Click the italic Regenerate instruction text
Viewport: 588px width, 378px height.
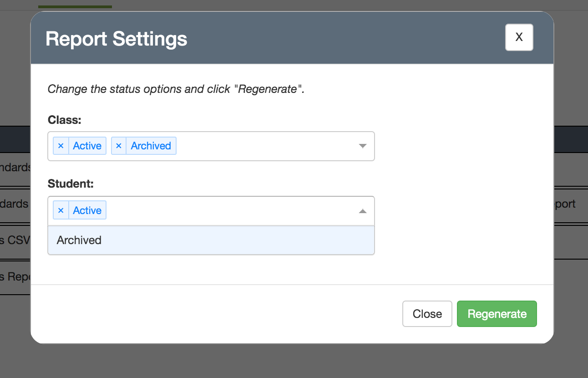pos(176,89)
